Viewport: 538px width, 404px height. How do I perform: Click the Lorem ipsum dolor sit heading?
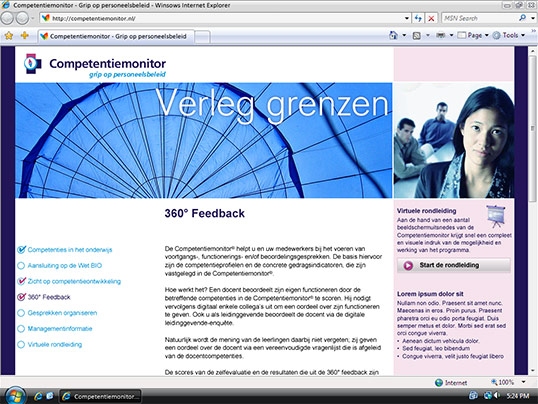coord(430,294)
